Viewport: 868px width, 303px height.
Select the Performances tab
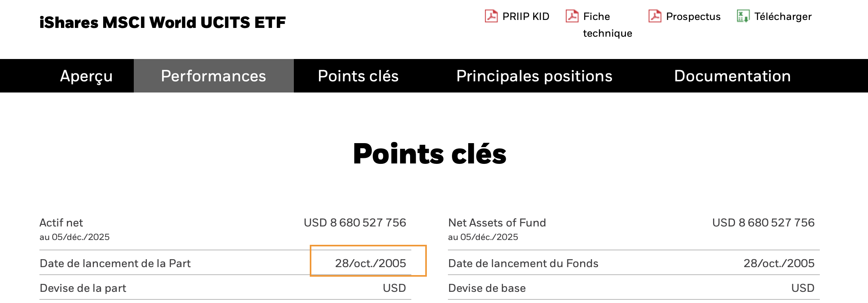point(213,76)
